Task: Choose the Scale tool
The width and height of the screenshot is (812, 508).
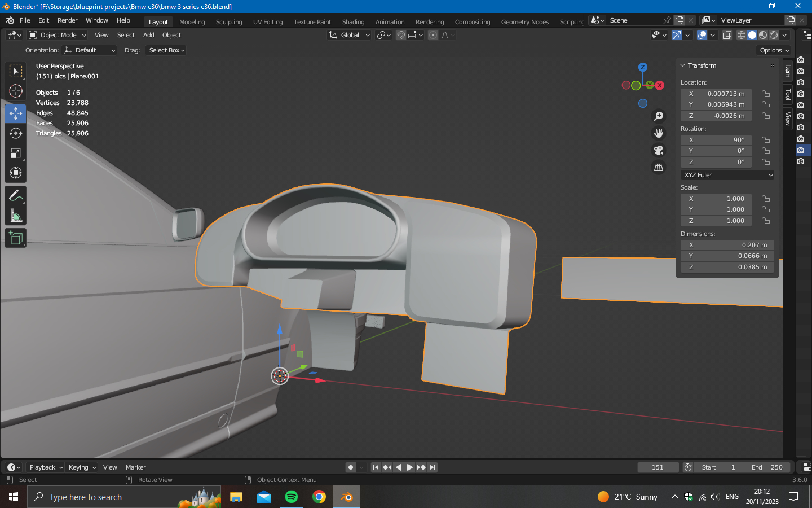Action: (15, 153)
